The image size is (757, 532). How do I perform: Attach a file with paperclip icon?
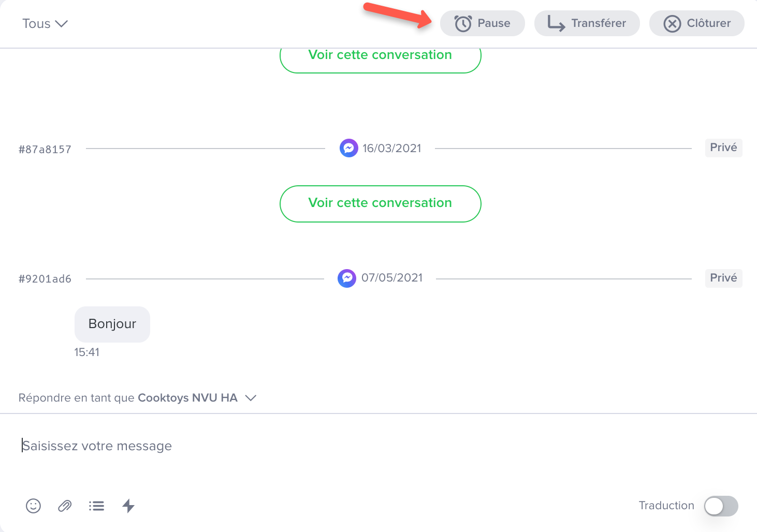point(65,506)
